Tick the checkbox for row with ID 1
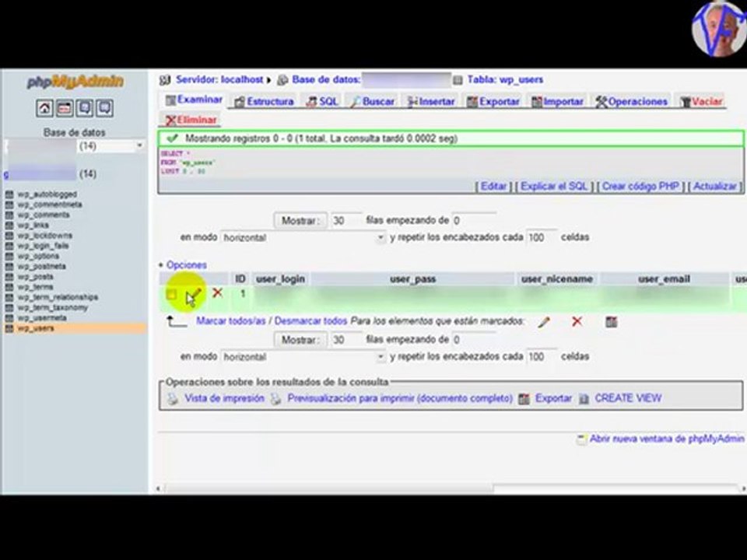 [171, 294]
